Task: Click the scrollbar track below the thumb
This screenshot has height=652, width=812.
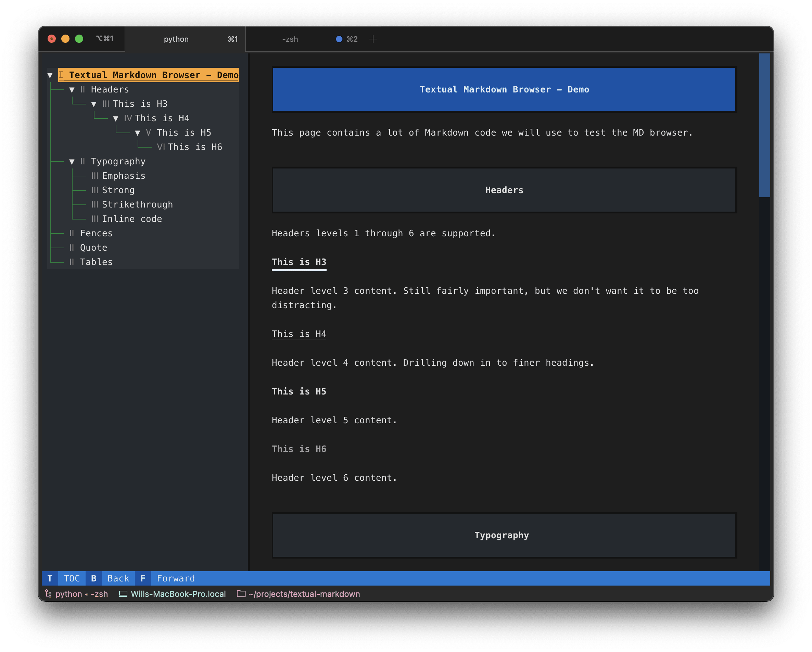Action: tap(764, 384)
